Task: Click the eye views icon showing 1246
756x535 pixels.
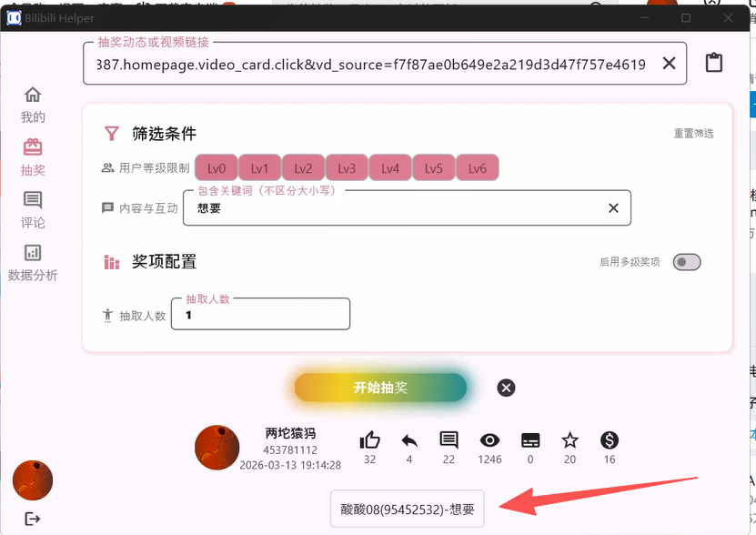Action: (x=489, y=439)
